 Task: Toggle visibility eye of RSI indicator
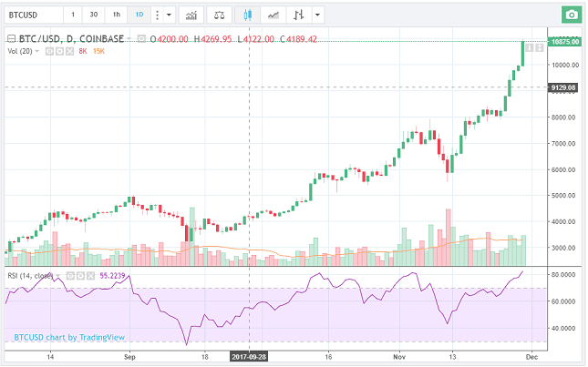coord(70,276)
